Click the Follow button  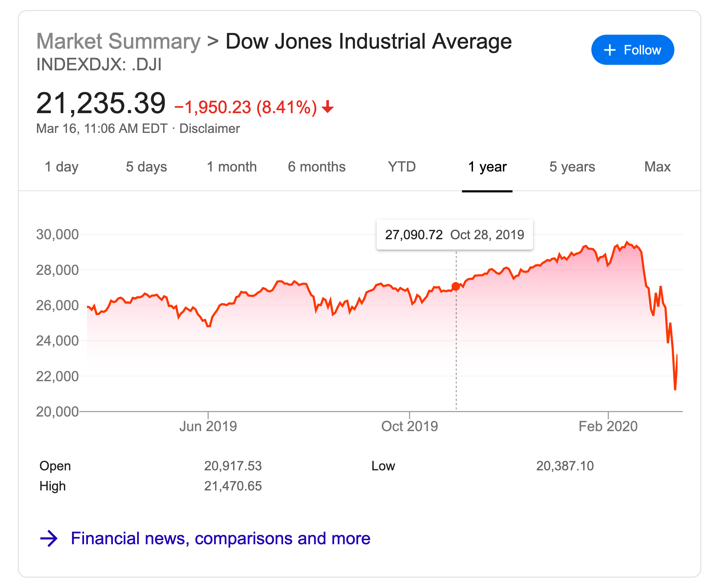click(x=632, y=50)
